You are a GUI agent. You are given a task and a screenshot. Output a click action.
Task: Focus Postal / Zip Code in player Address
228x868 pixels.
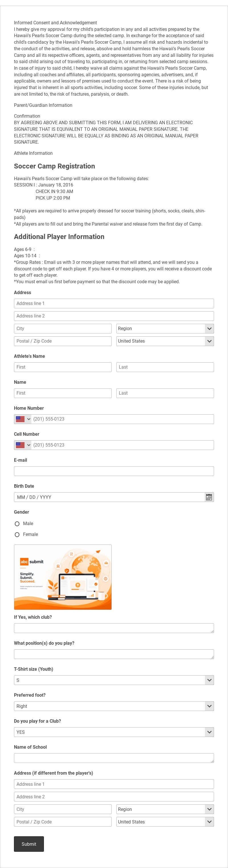(x=63, y=341)
